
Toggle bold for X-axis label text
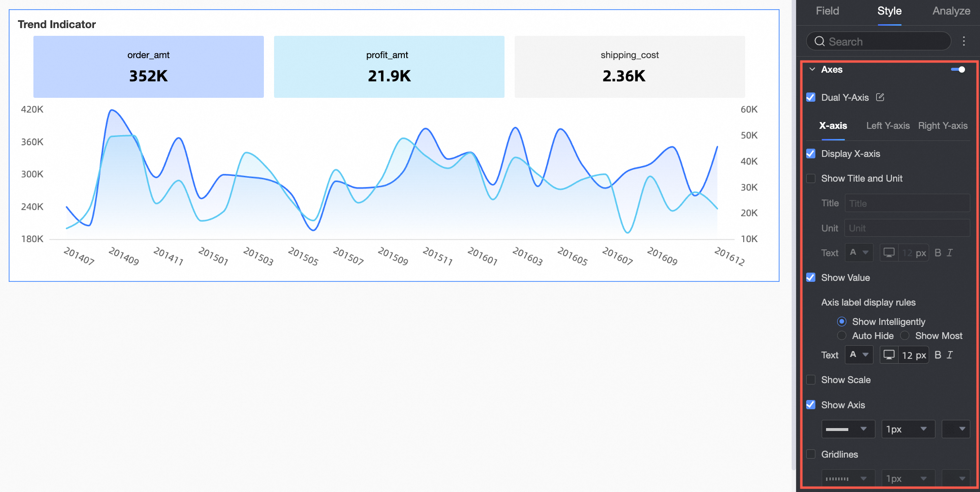coord(938,355)
